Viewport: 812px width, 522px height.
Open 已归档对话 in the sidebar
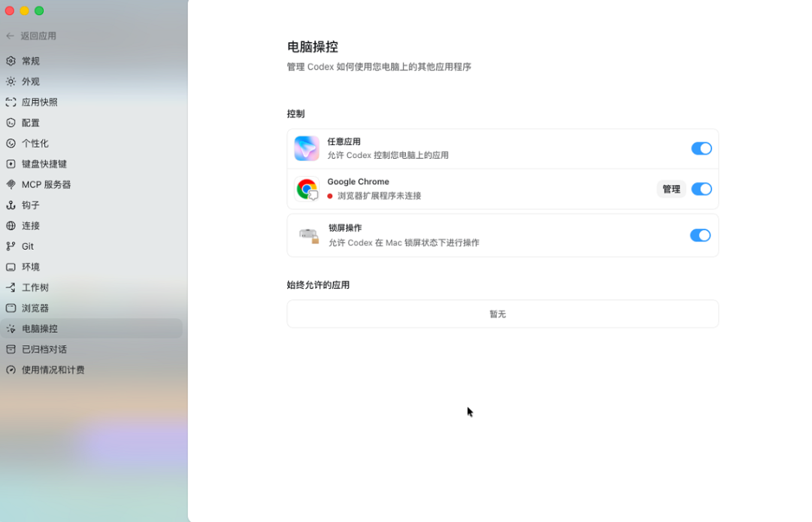pyautogui.click(x=92, y=350)
